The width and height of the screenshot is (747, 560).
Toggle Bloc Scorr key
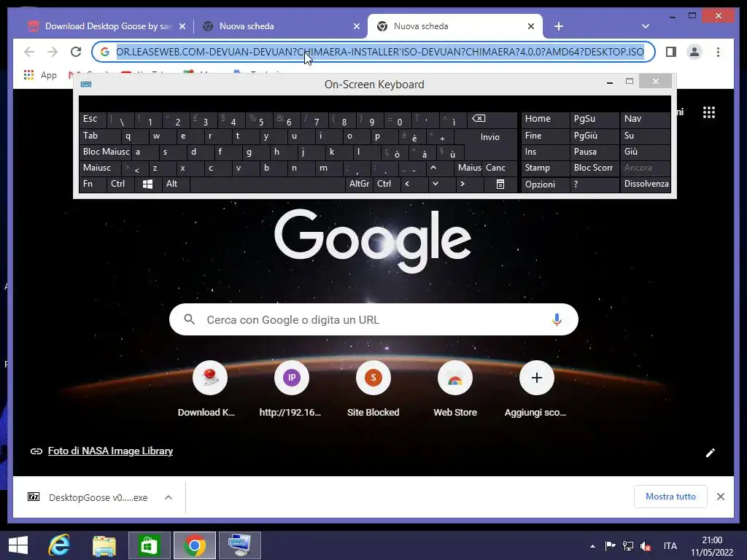tap(593, 168)
